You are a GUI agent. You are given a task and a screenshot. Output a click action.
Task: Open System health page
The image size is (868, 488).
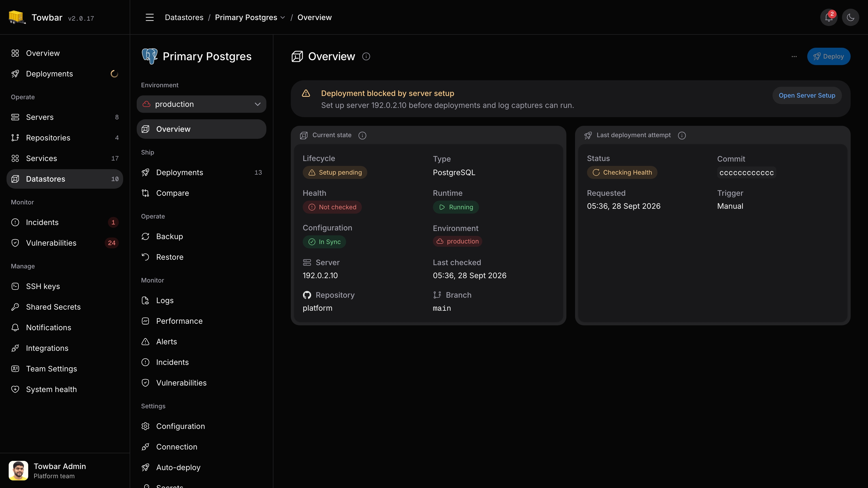pyautogui.click(x=65, y=389)
